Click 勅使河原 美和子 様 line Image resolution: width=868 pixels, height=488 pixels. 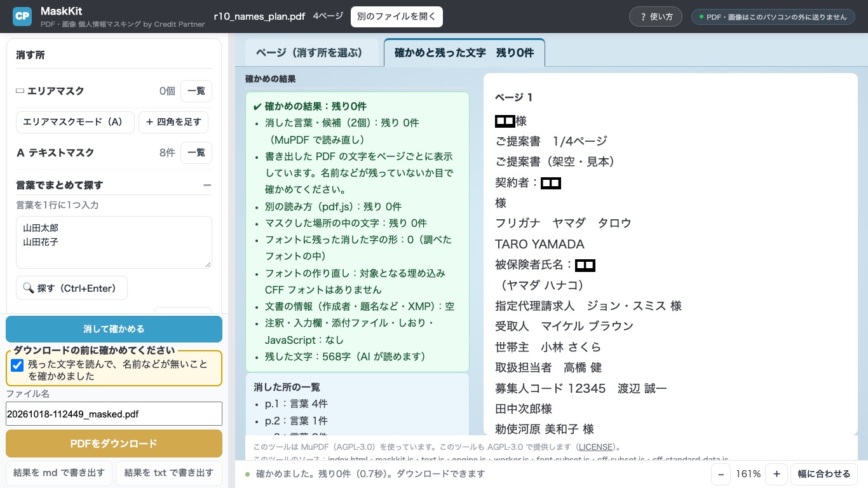[545, 429]
